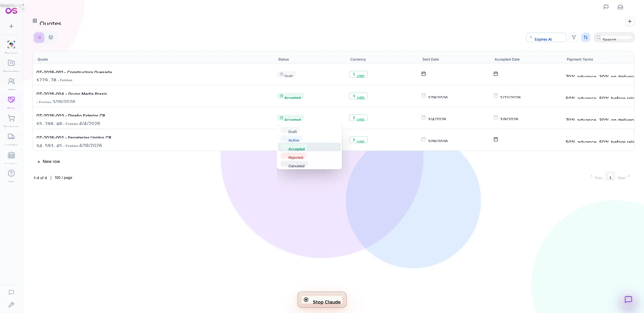Pick sent date calendar for Constructora Quesada
The height and width of the screenshot is (313, 644).
(423, 74)
